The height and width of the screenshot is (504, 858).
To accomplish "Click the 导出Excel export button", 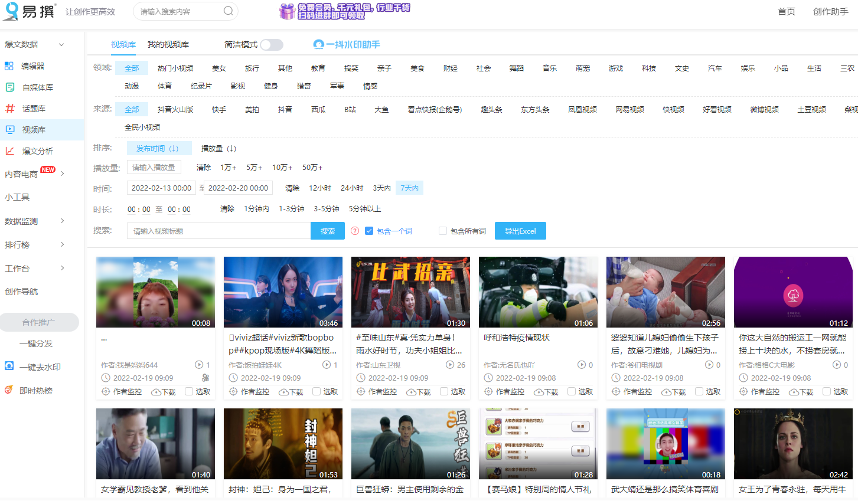I will tap(520, 231).
